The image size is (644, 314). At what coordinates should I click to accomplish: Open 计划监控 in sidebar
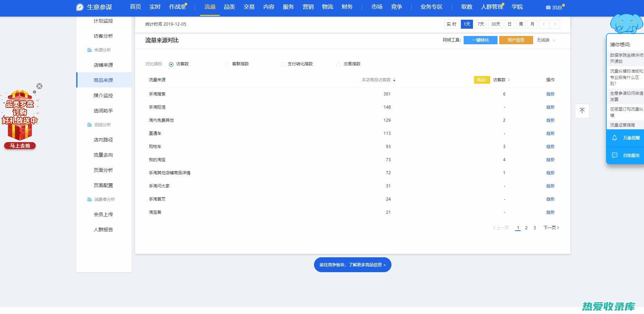click(x=103, y=21)
